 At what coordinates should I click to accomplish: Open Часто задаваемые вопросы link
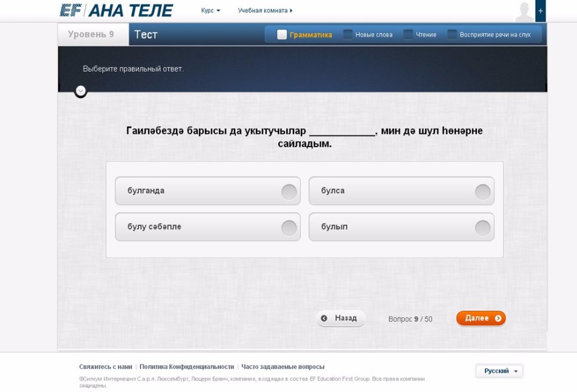coord(283,367)
